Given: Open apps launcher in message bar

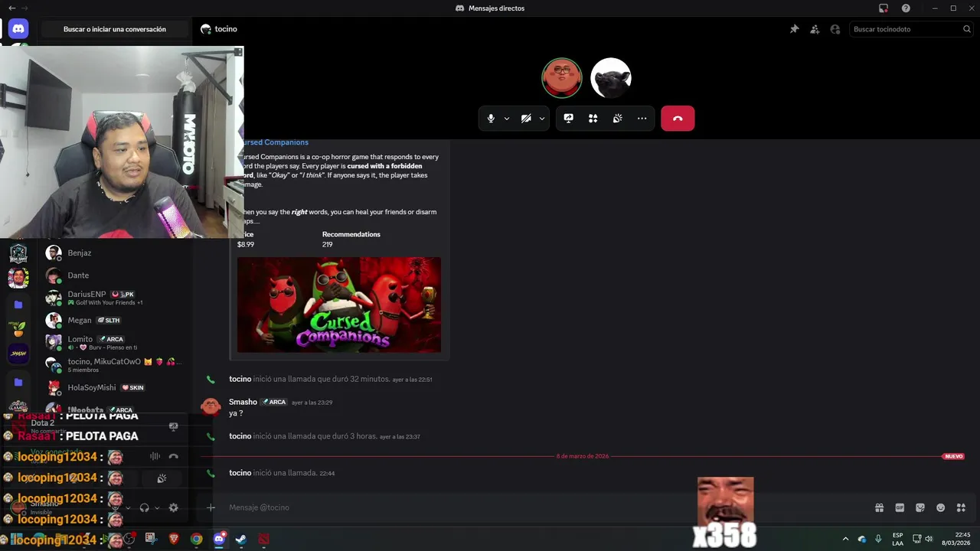Looking at the screenshot, I should pos(961,507).
